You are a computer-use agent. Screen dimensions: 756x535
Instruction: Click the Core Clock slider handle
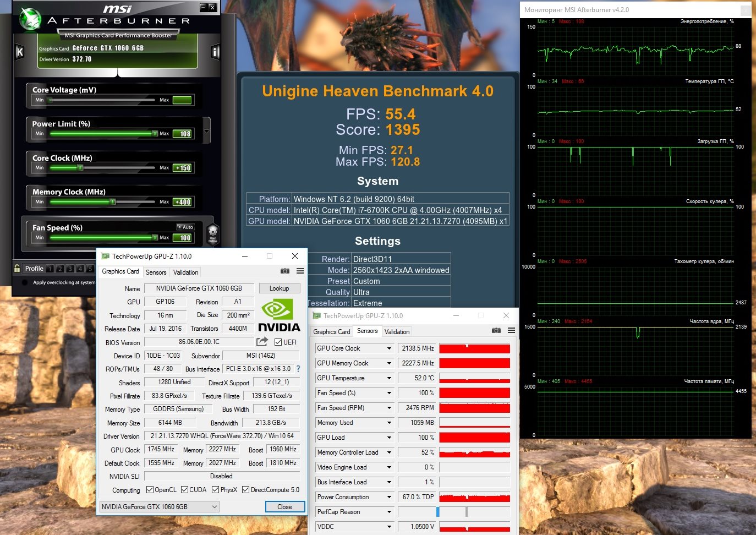80,168
